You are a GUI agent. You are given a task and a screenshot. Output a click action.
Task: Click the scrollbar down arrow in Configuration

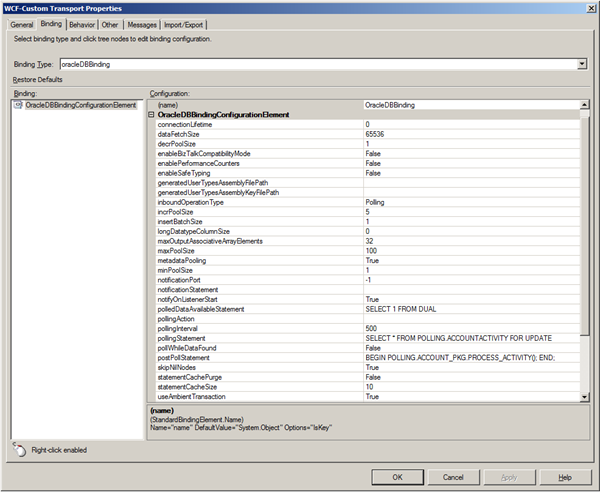click(584, 397)
